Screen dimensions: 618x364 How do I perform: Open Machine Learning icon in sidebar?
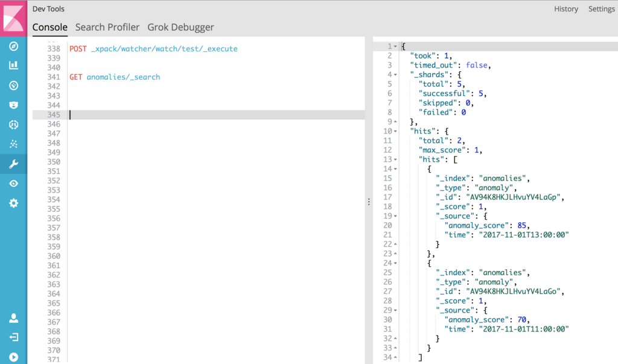pos(13,124)
